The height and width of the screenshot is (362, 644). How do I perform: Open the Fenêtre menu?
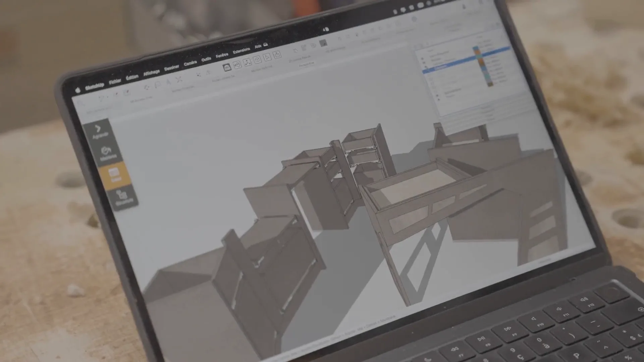tap(222, 56)
